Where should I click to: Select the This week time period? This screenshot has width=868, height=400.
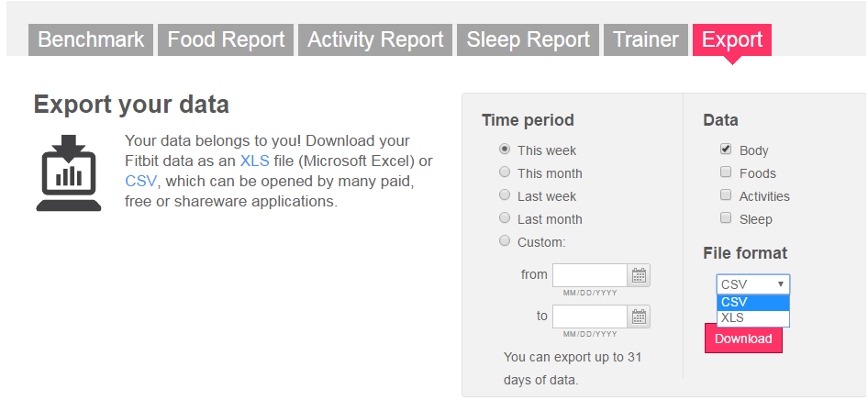[505, 150]
